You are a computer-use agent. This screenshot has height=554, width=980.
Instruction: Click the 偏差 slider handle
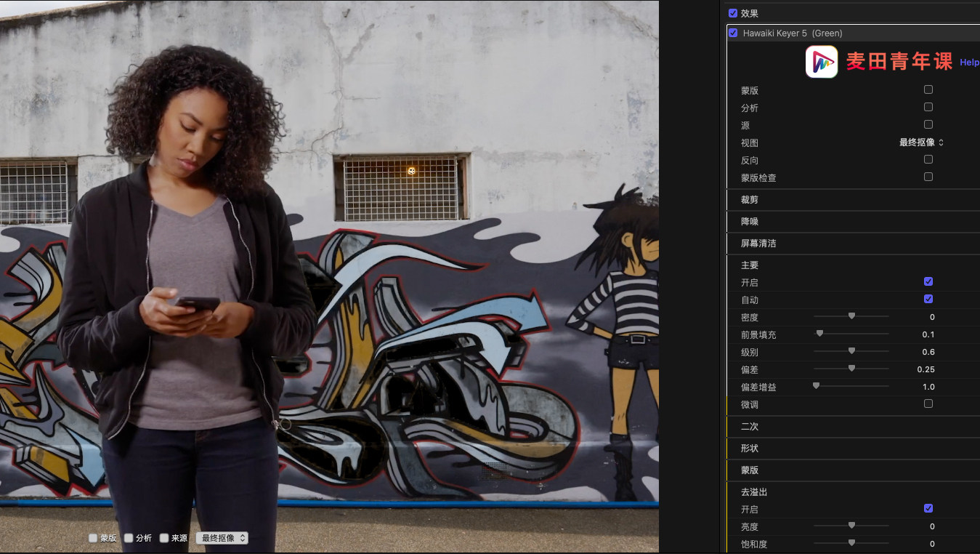click(x=851, y=369)
